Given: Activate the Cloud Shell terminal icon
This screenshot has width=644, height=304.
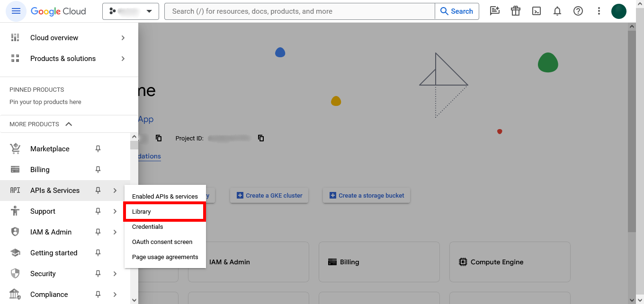Looking at the screenshot, I should pos(537,11).
